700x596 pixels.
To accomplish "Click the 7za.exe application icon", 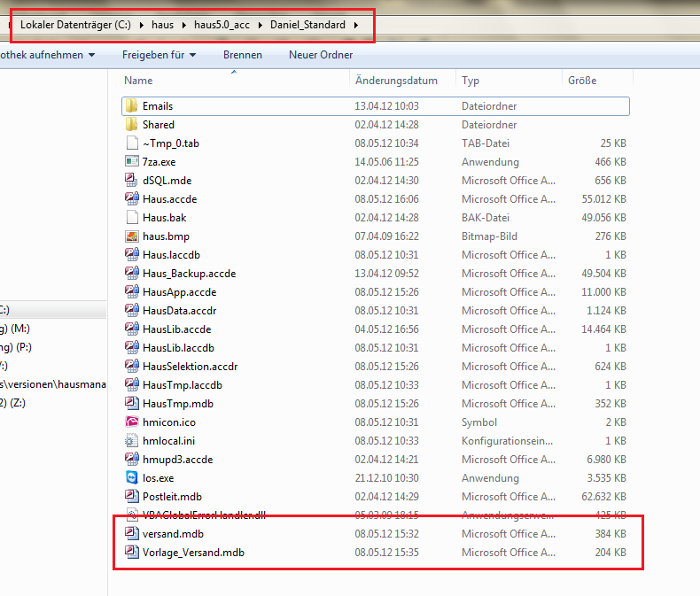I will [132, 162].
